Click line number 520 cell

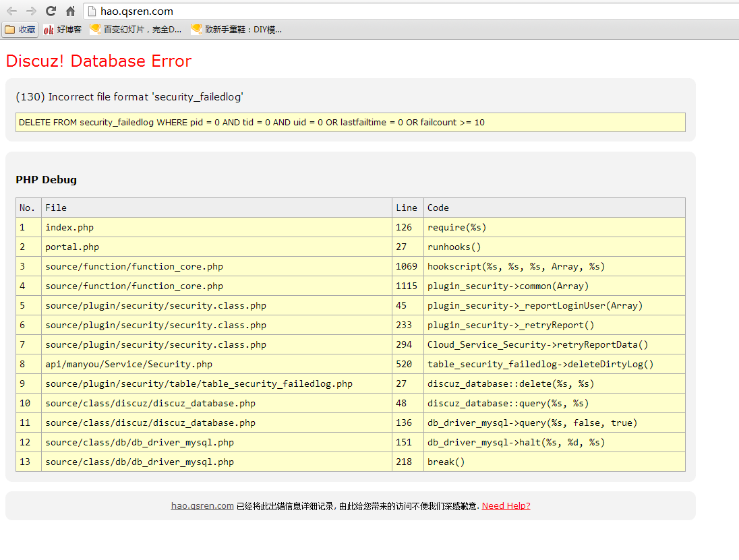408,364
